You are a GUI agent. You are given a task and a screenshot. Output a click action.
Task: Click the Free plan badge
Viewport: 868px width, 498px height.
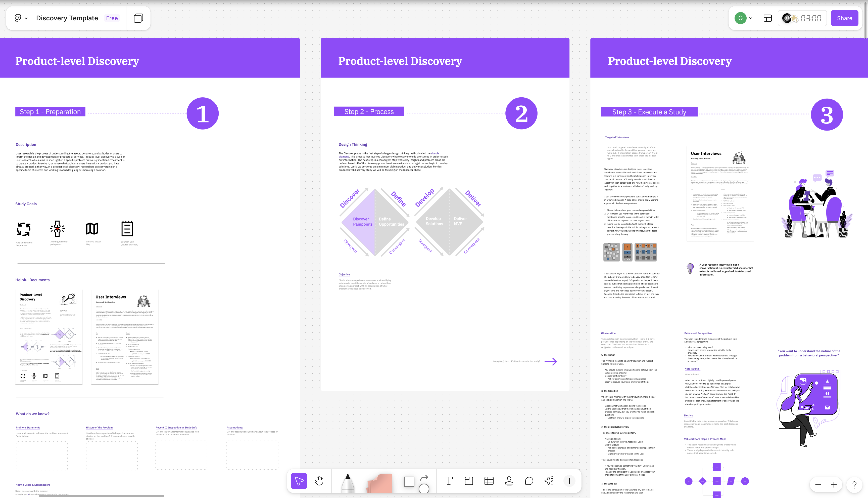click(x=112, y=18)
